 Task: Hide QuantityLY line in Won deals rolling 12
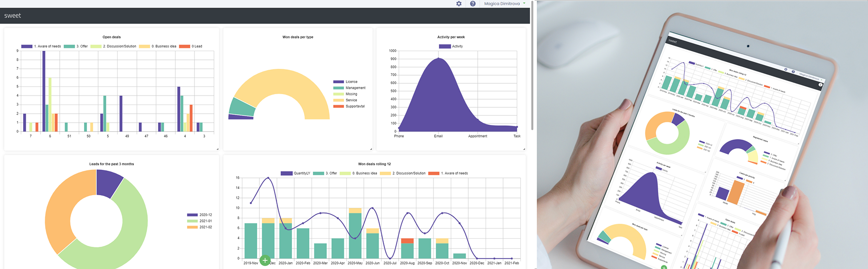click(x=296, y=173)
